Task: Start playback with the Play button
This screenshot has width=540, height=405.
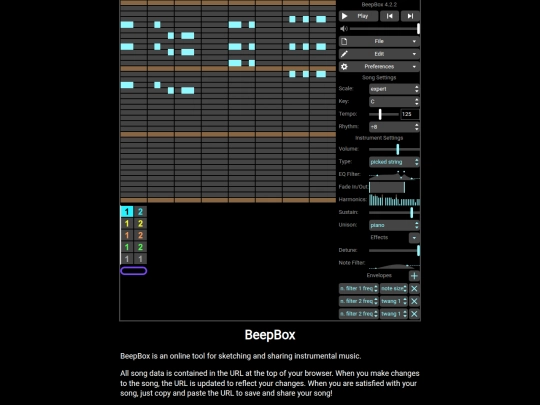Action: (x=358, y=16)
